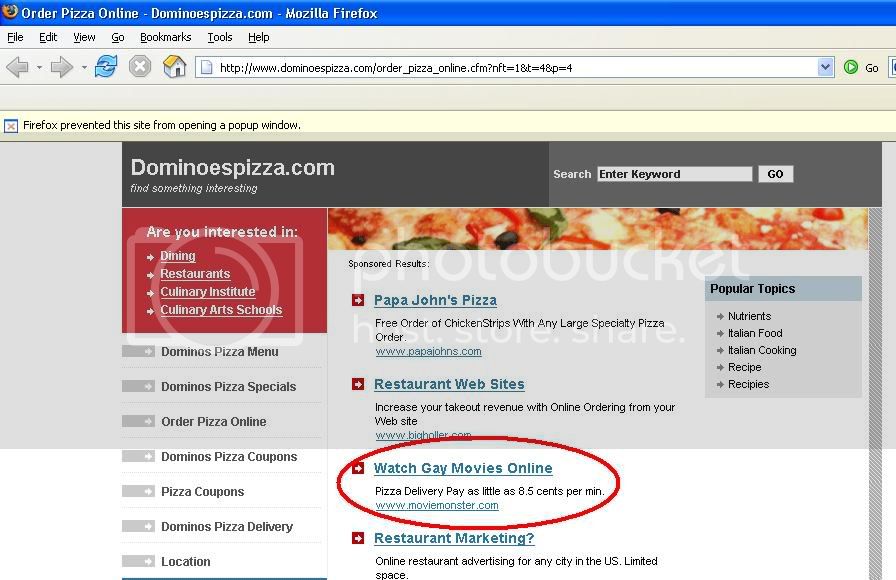Click the popup blocked notification message

click(x=162, y=125)
